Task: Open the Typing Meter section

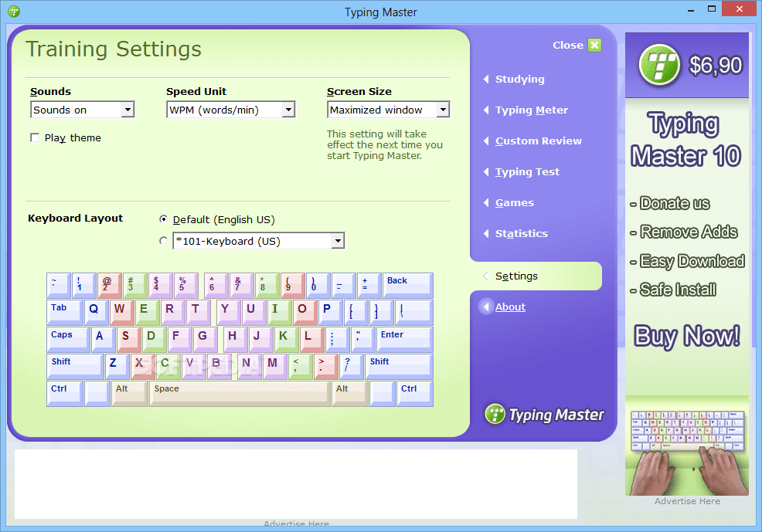Action: click(x=531, y=110)
